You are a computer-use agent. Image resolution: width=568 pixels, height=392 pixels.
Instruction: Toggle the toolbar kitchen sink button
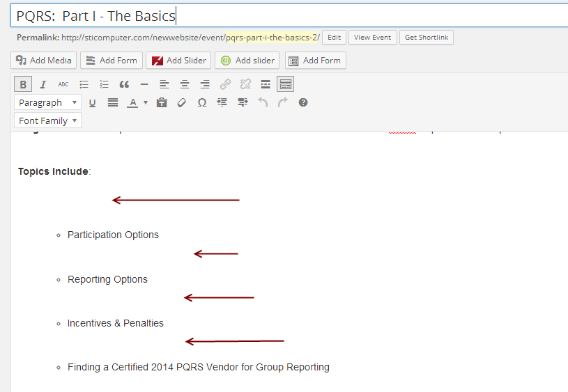pyautogui.click(x=285, y=84)
